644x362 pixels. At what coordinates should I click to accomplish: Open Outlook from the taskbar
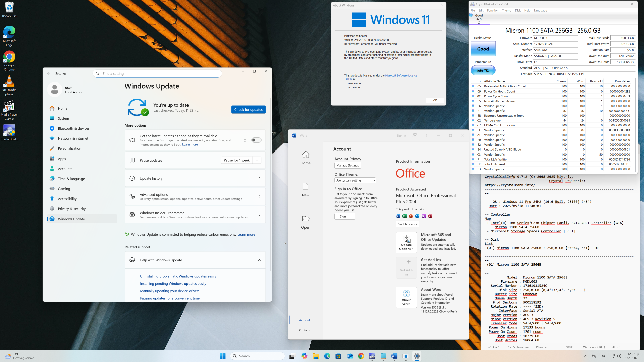pos(350,356)
